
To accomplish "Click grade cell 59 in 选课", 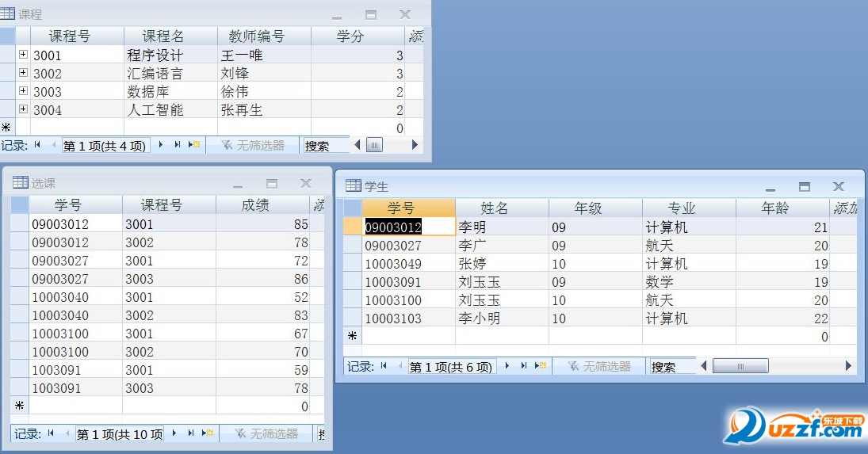I will tap(262, 370).
